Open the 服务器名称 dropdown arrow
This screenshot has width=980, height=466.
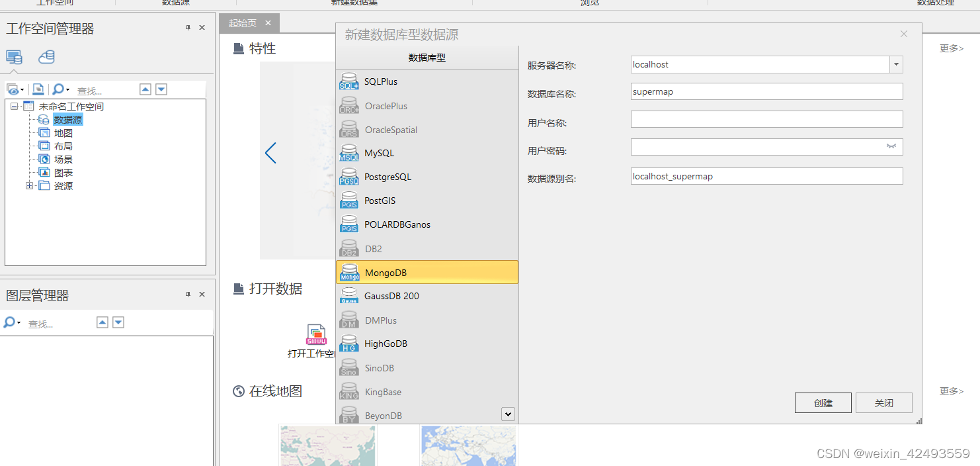pos(896,64)
